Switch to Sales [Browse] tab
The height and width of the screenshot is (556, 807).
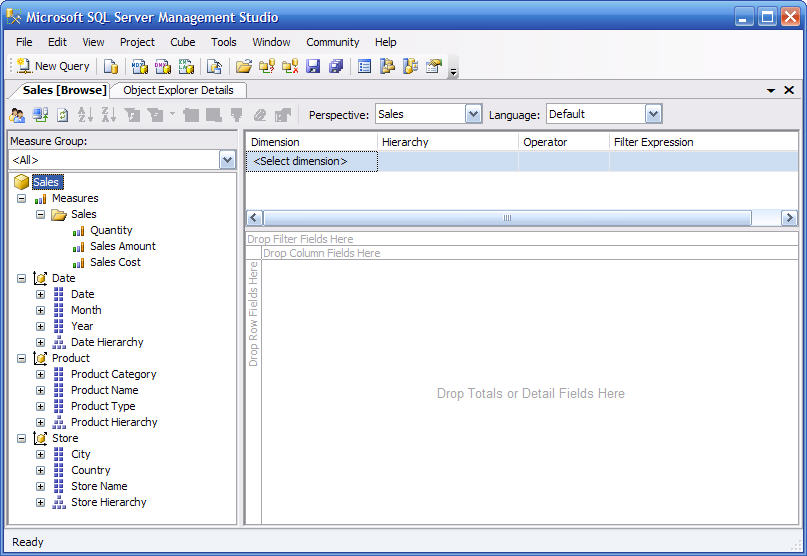(64, 90)
